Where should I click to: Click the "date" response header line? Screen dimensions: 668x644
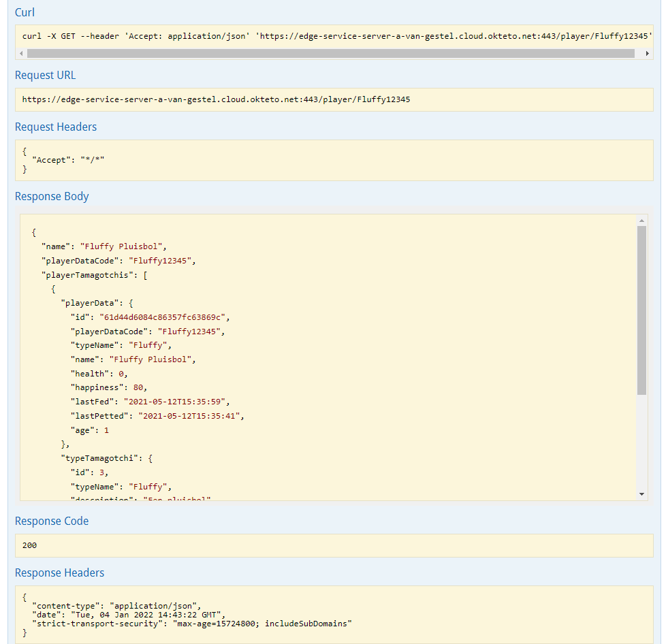(x=129, y=615)
